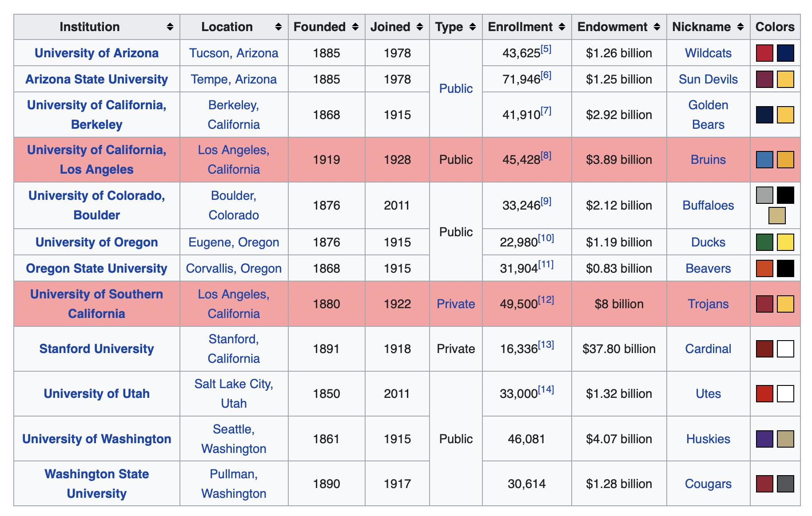This screenshot has width=812, height=516.
Task: Click Washington's purple color swatch
Action: pyautogui.click(x=764, y=439)
